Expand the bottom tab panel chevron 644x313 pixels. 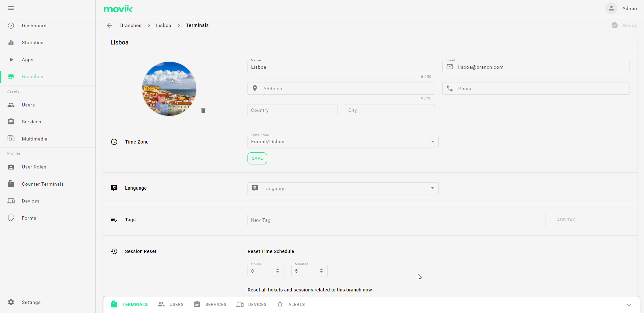click(x=629, y=305)
